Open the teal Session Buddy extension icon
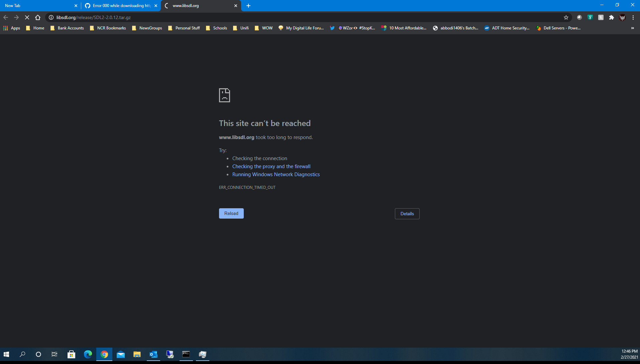 click(591, 17)
